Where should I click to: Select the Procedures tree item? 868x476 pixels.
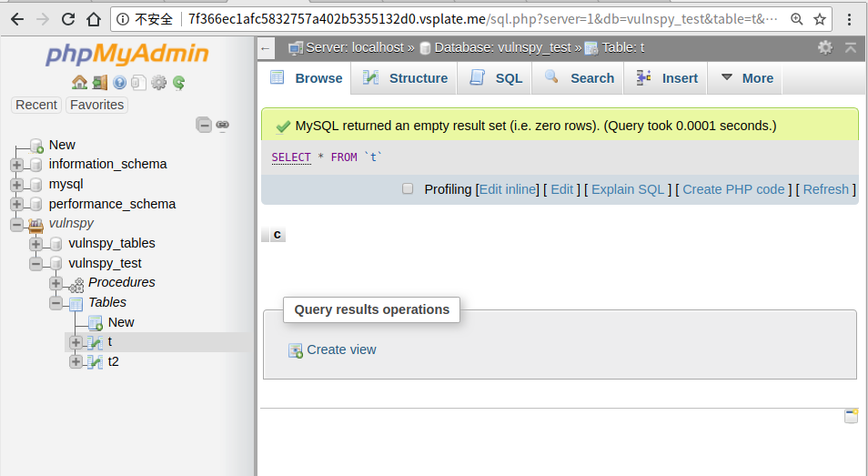(122, 282)
